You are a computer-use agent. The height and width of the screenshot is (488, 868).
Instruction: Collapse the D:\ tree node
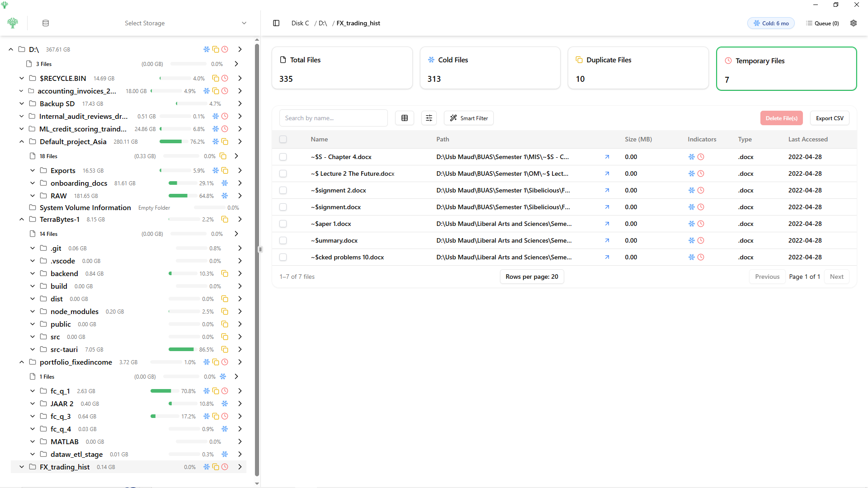pyautogui.click(x=11, y=49)
